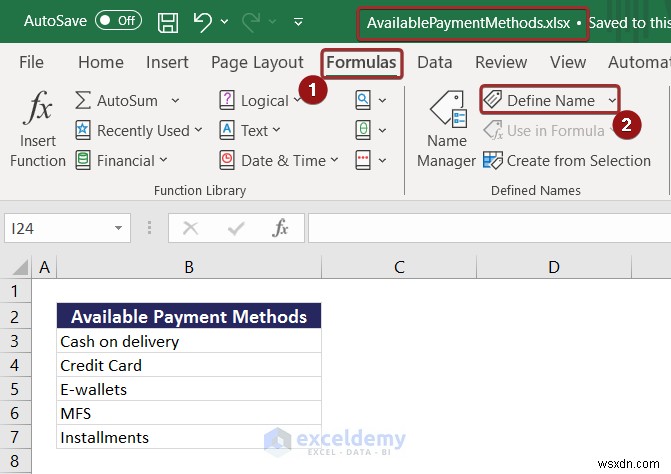The height and width of the screenshot is (474, 671).
Task: Select column A header
Action: pos(44,267)
